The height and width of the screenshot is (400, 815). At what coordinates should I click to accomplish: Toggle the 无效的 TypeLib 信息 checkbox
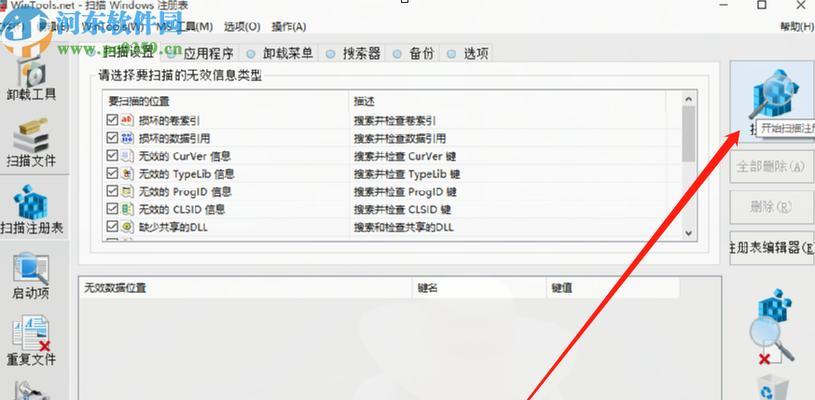(x=112, y=174)
